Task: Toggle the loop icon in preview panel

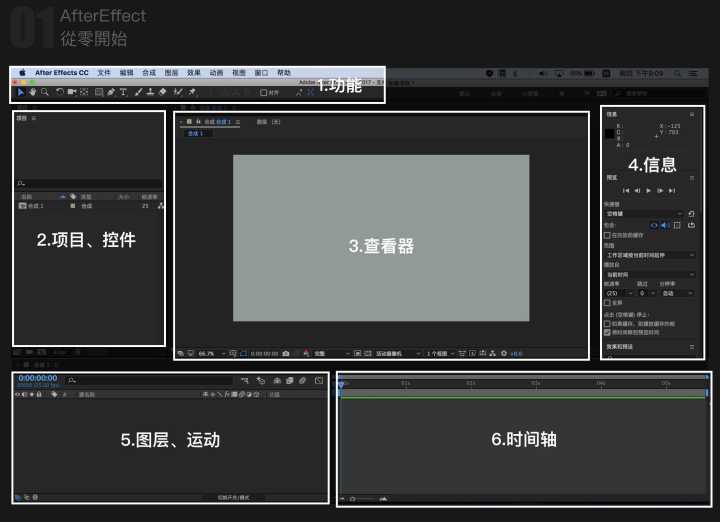Action: click(692, 225)
